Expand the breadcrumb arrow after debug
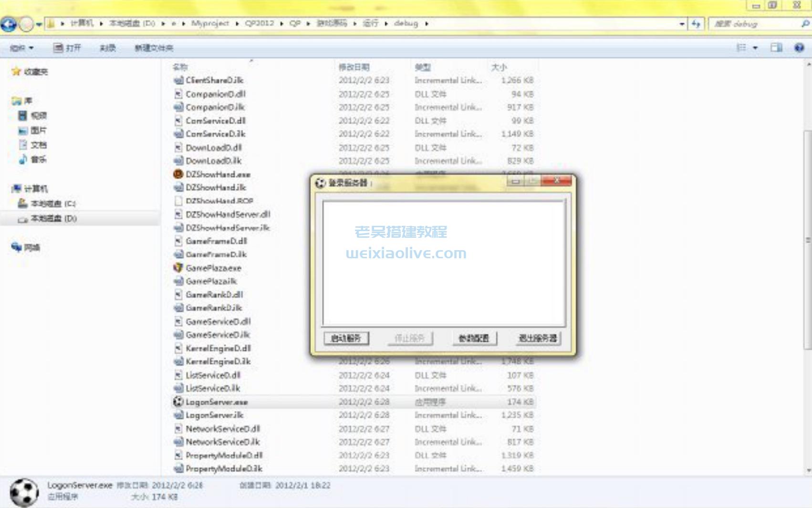Screen dimensions: 812x508 pyautogui.click(x=427, y=23)
